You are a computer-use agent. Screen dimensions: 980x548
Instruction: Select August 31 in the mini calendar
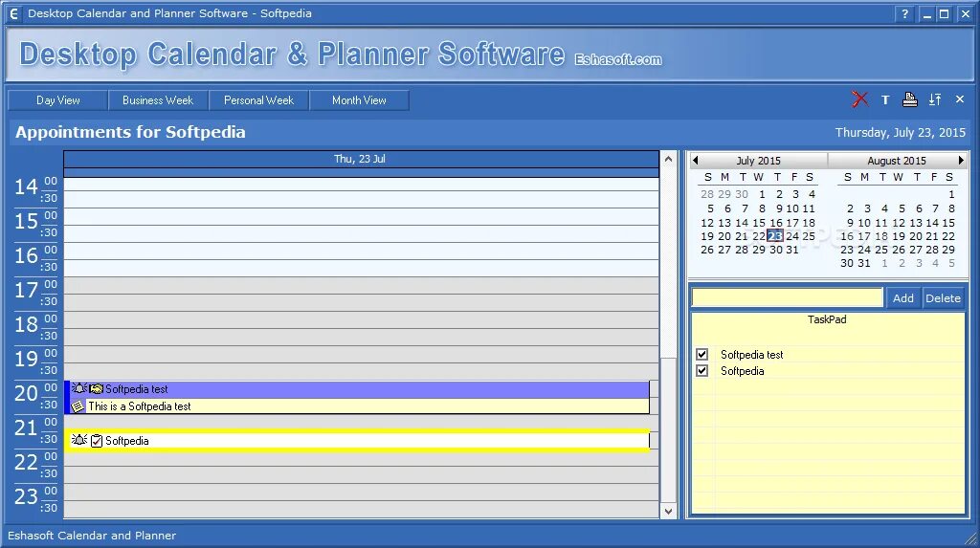pos(864,263)
